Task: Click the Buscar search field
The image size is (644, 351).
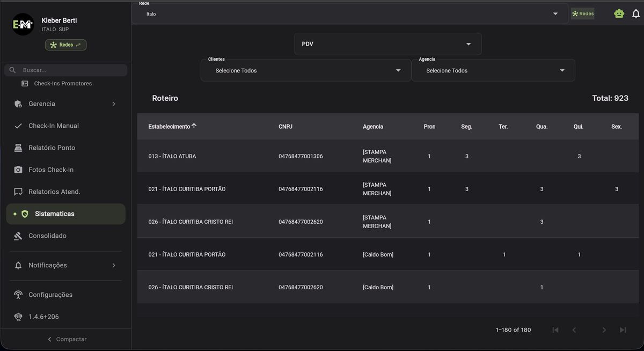Action: point(72,70)
